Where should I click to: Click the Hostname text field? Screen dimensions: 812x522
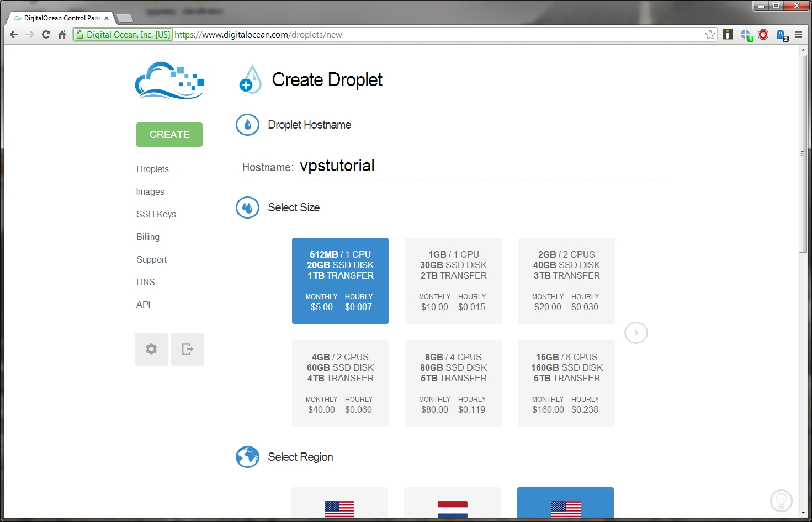point(480,166)
